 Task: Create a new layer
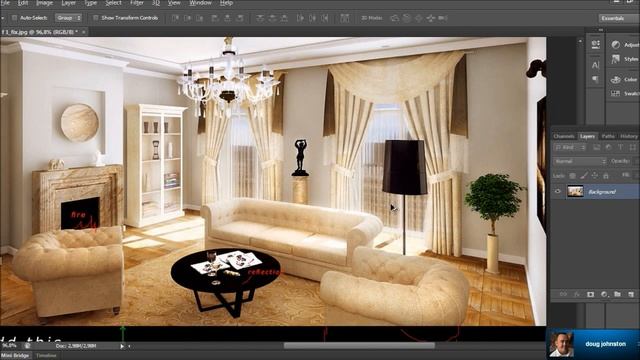pyautogui.click(x=631, y=294)
